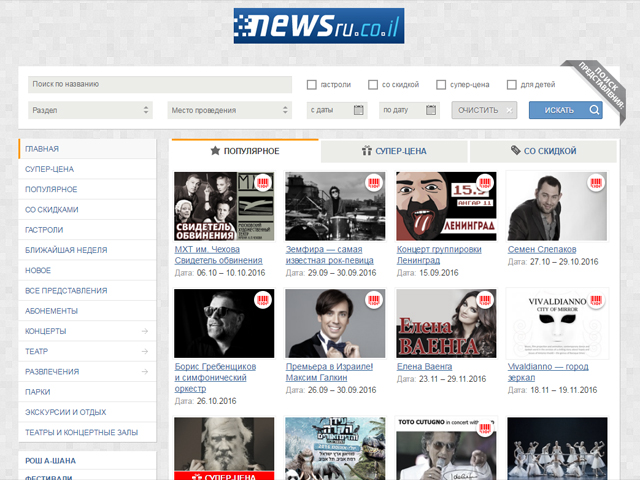Click ticket badge on Максим Галкин photo
Image resolution: width=640 pixels, height=480 pixels.
tap(374, 300)
